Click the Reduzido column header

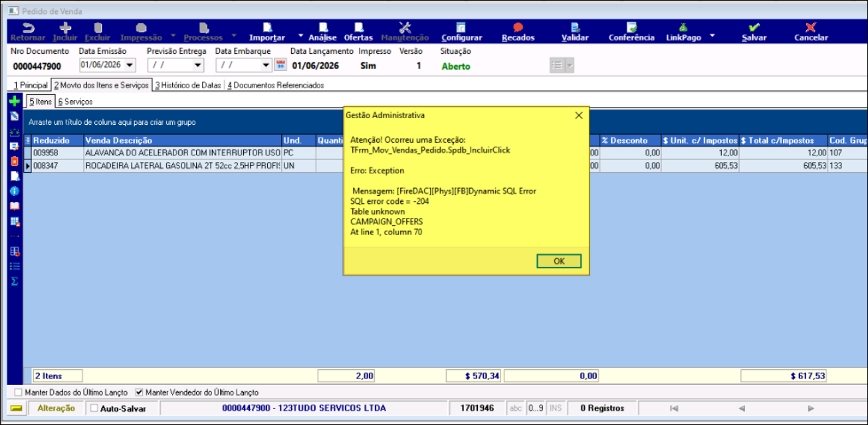click(x=57, y=140)
